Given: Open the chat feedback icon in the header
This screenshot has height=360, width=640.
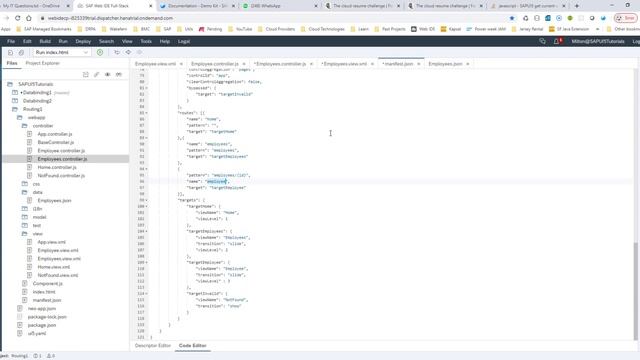Looking at the screenshot, I should click(542, 41).
